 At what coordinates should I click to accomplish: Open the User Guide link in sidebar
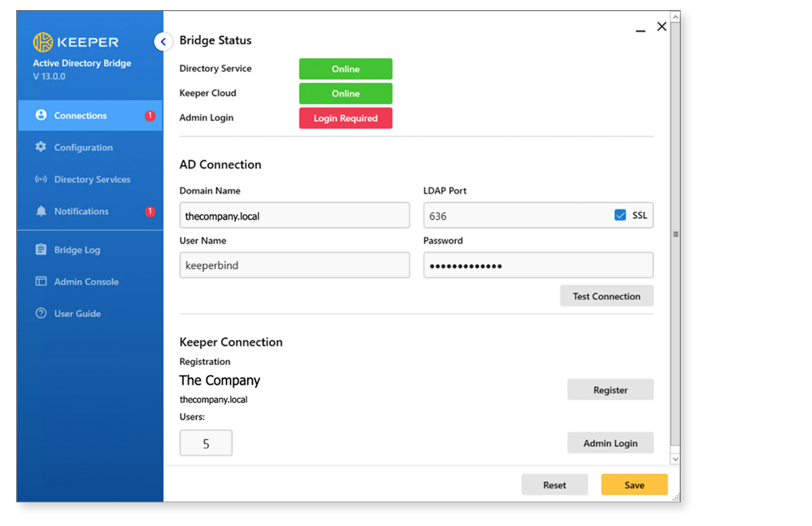pos(90,313)
